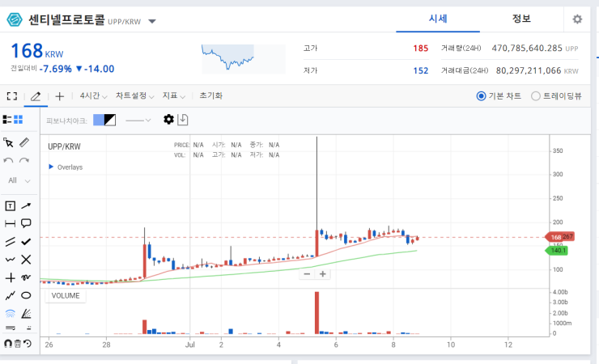Open the 지표 indicators dropdown
Image resolution: width=599 pixels, height=364 pixels.
(x=174, y=95)
